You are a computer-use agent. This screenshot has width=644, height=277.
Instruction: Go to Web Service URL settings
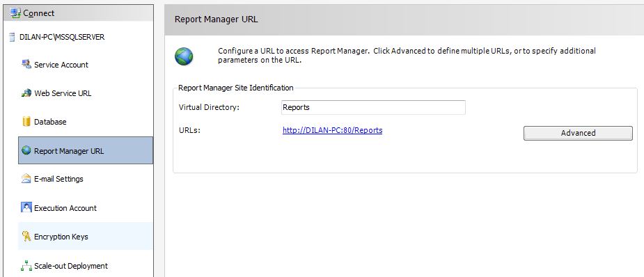(63, 93)
